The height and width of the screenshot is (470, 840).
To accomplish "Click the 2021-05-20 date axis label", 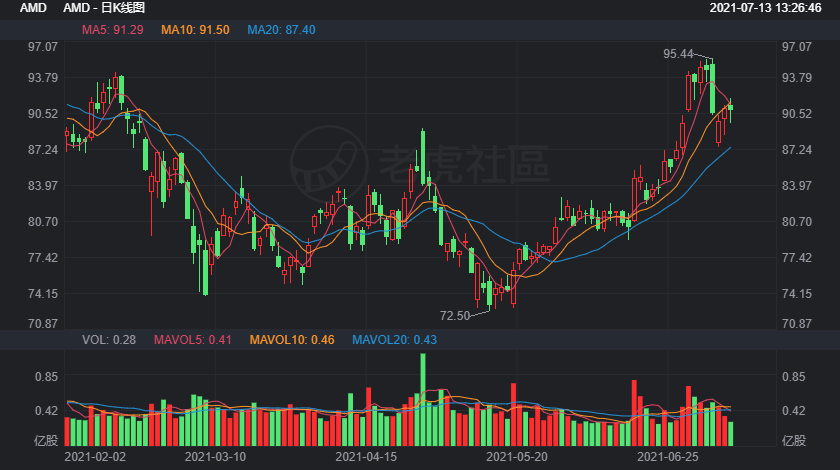I will pos(517,457).
